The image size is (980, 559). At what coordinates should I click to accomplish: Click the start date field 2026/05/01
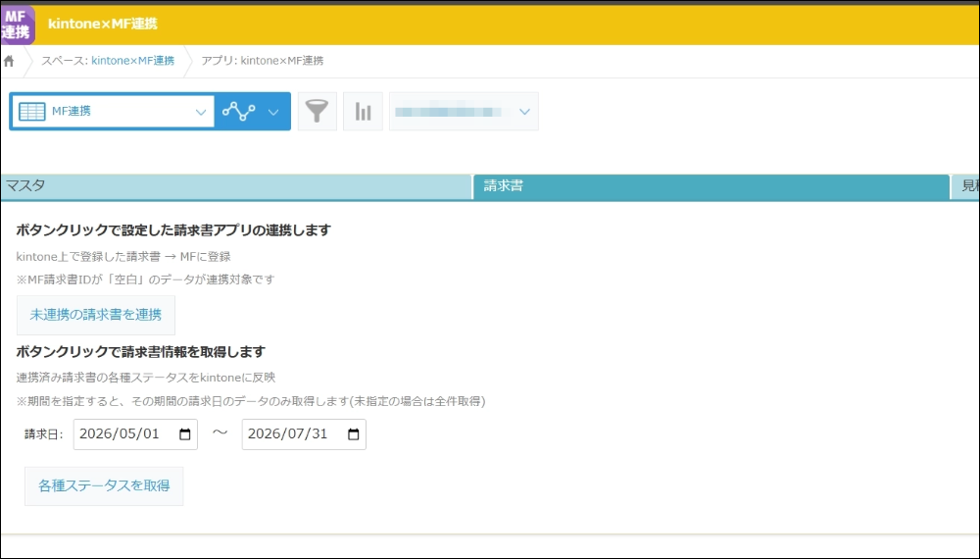[135, 434]
